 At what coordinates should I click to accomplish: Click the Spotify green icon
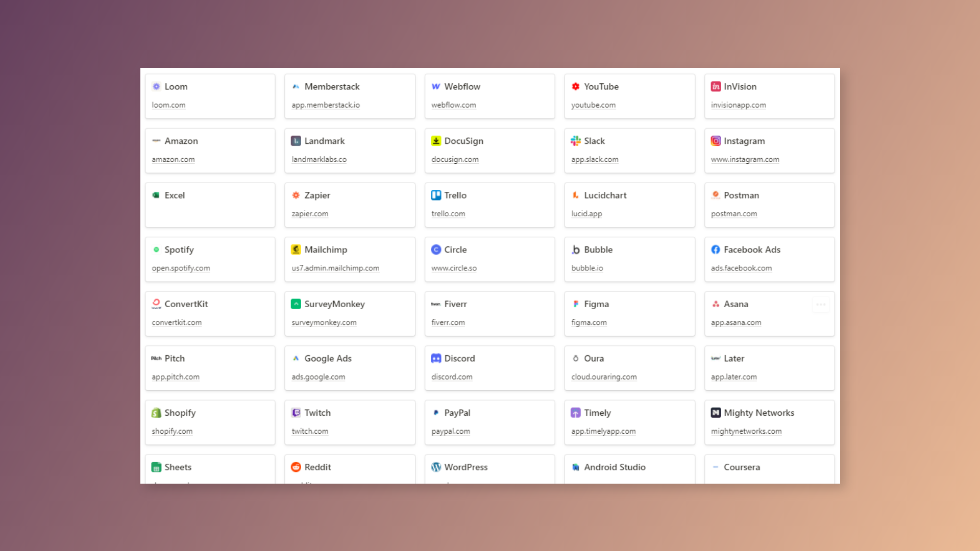click(x=156, y=250)
